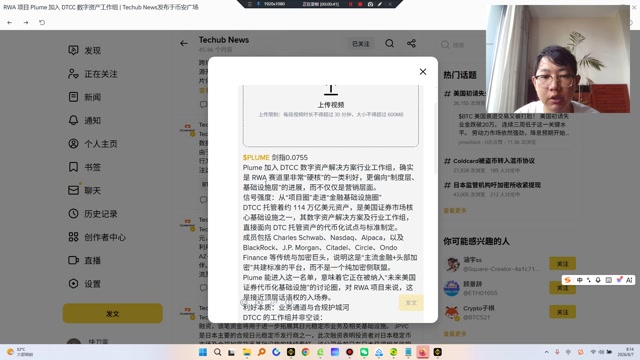Pause the screen recording
Image resolution: width=640 pixels, height=360 pixels.
coord(350,4)
